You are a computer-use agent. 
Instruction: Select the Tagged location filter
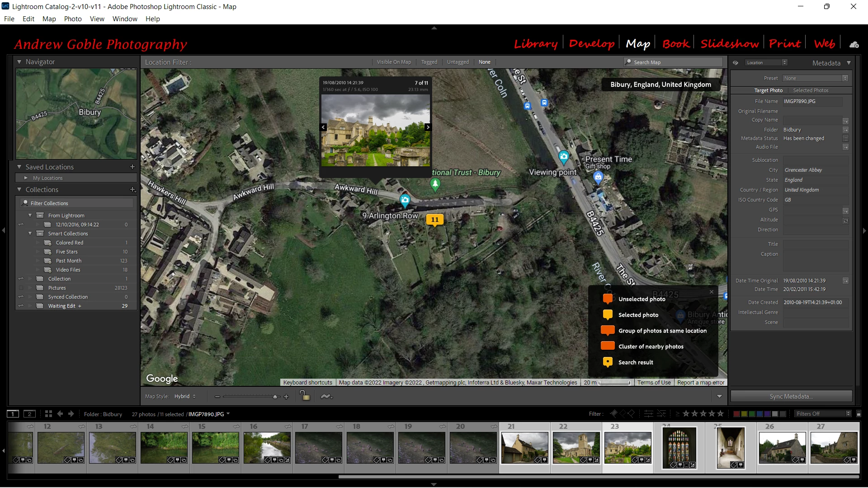click(429, 62)
